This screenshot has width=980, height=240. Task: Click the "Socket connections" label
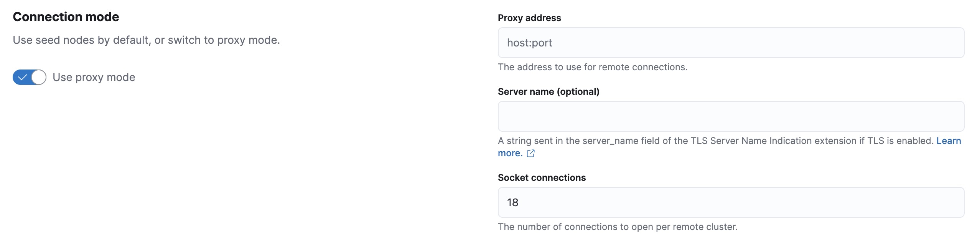[542, 177]
